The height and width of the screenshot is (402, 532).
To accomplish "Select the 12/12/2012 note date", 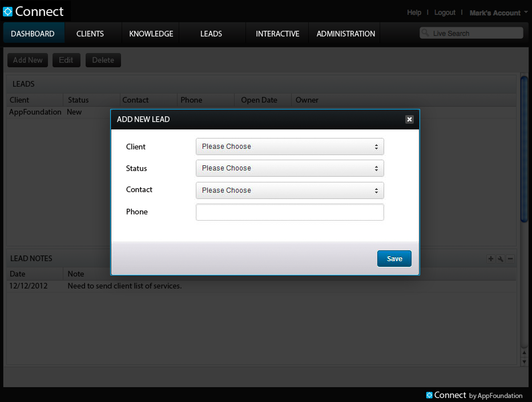I will pyautogui.click(x=29, y=286).
